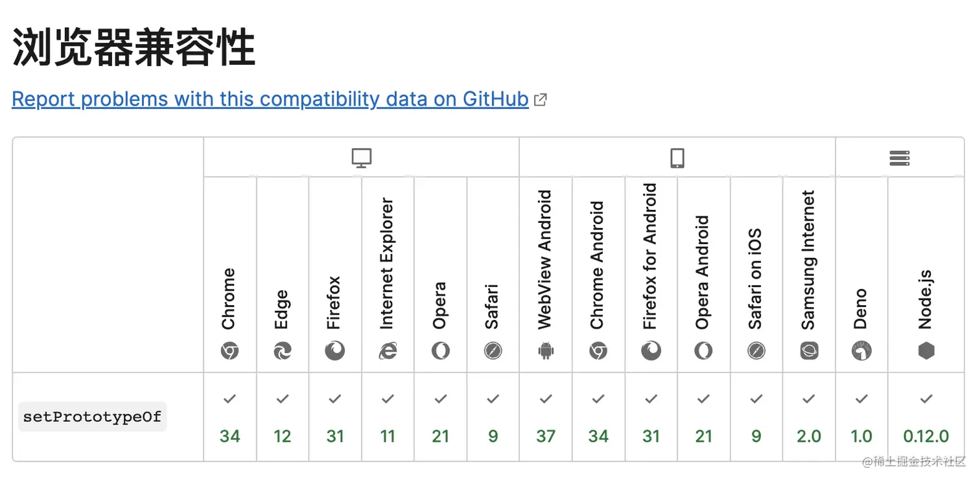980x482 pixels.
Task: Select the Node.js hexagon icon
Action: pyautogui.click(x=926, y=351)
